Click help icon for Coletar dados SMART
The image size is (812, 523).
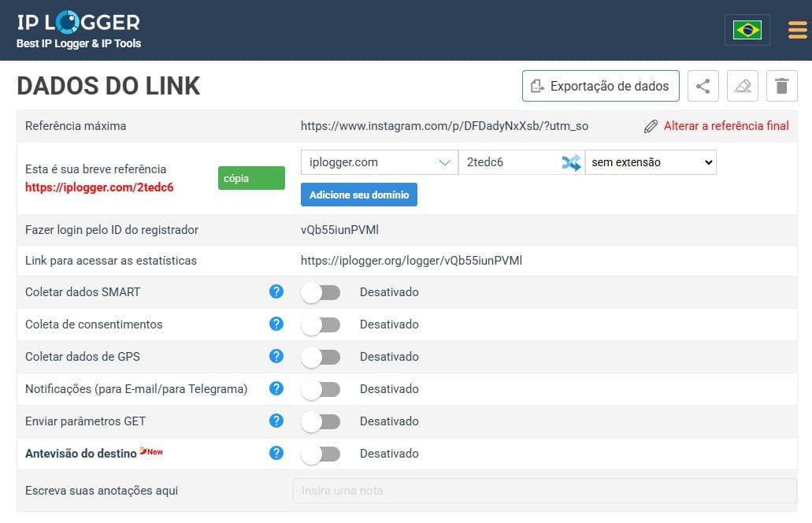pos(276,291)
